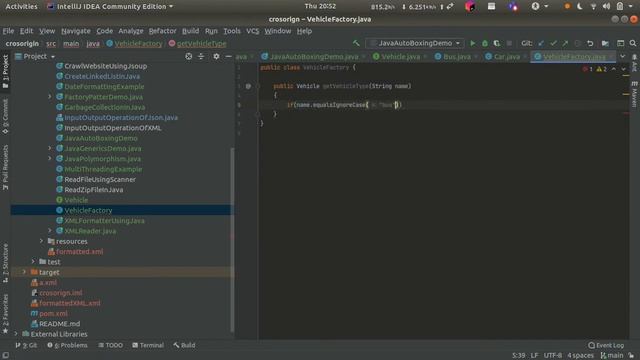Switch to the JavaAutoBoxingDemo.java tab
This screenshot has width=640, height=360.
click(x=313, y=57)
